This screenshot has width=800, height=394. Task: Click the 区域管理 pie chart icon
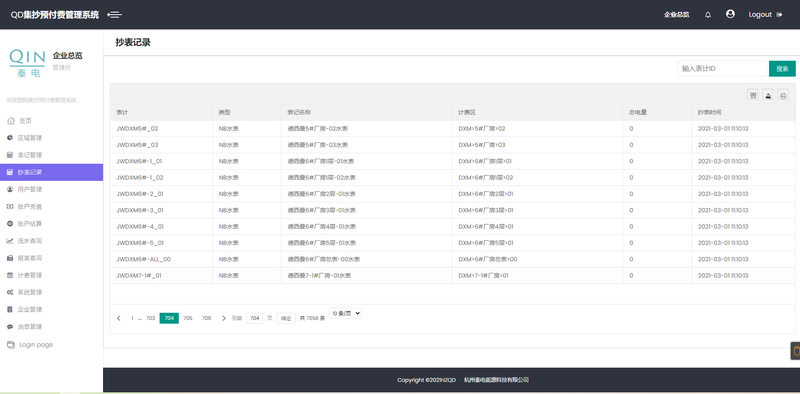coord(10,138)
